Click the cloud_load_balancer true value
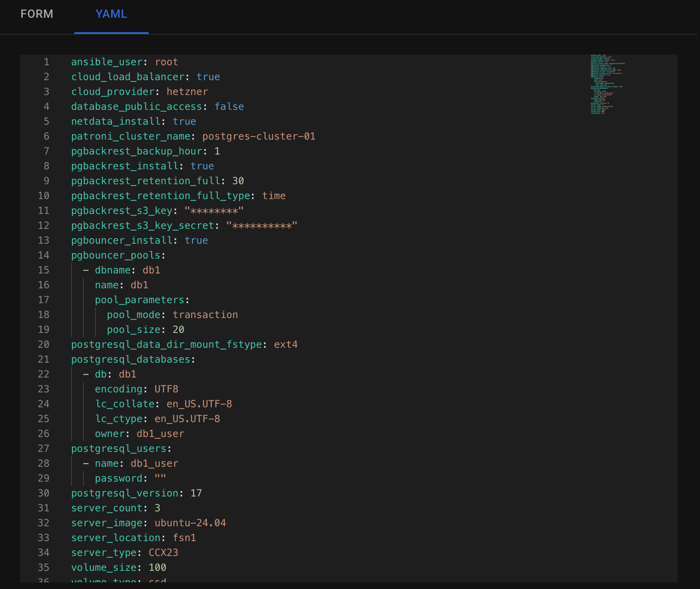This screenshot has height=589, width=700. (x=208, y=77)
